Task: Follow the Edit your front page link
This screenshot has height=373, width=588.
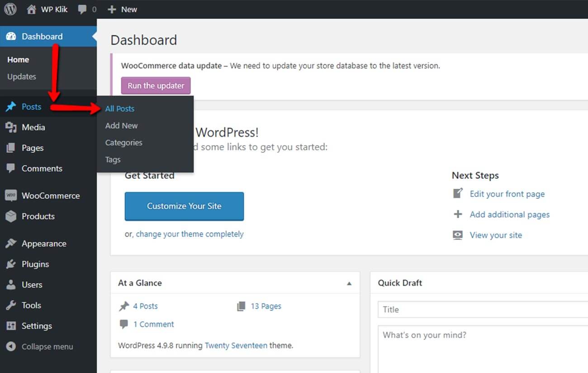Action: pyautogui.click(x=507, y=194)
